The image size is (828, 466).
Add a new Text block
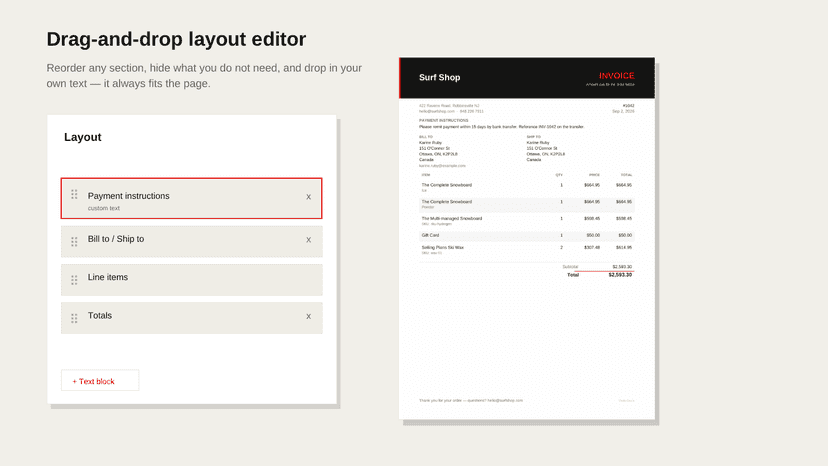point(100,380)
